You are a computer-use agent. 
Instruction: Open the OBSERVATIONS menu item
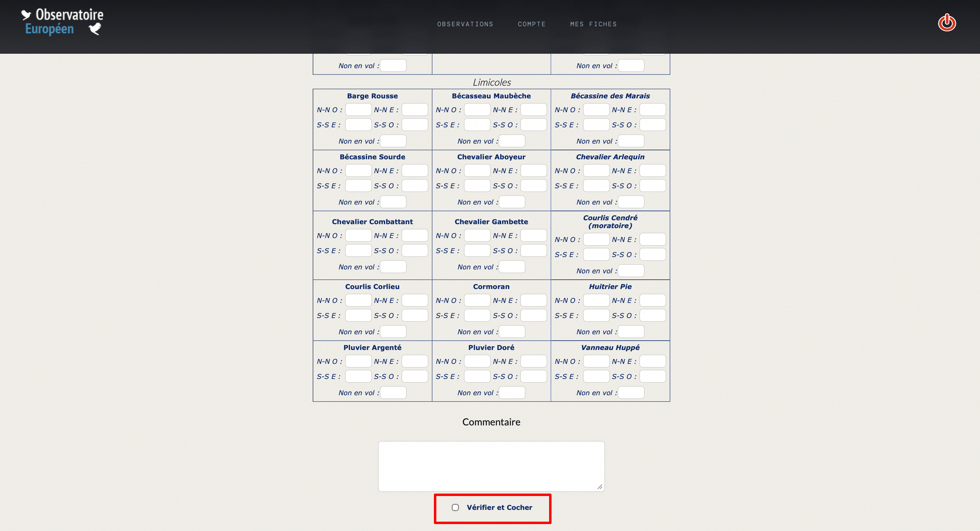click(x=465, y=24)
